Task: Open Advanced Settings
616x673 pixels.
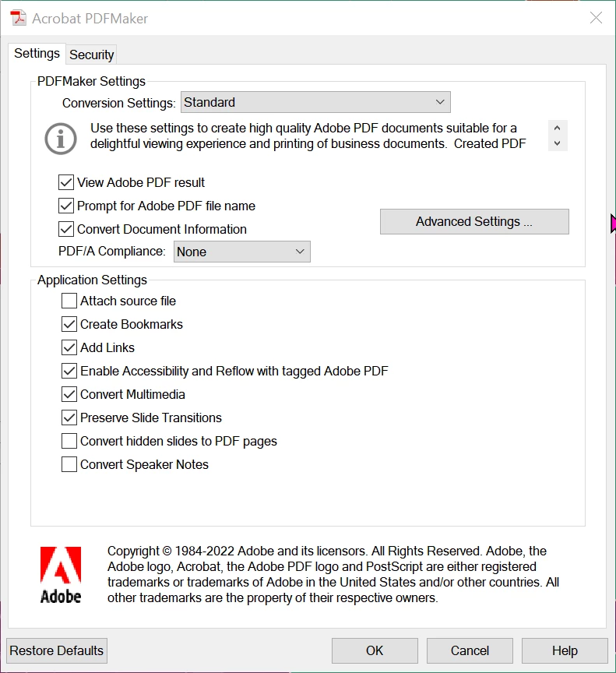Action: (x=474, y=221)
